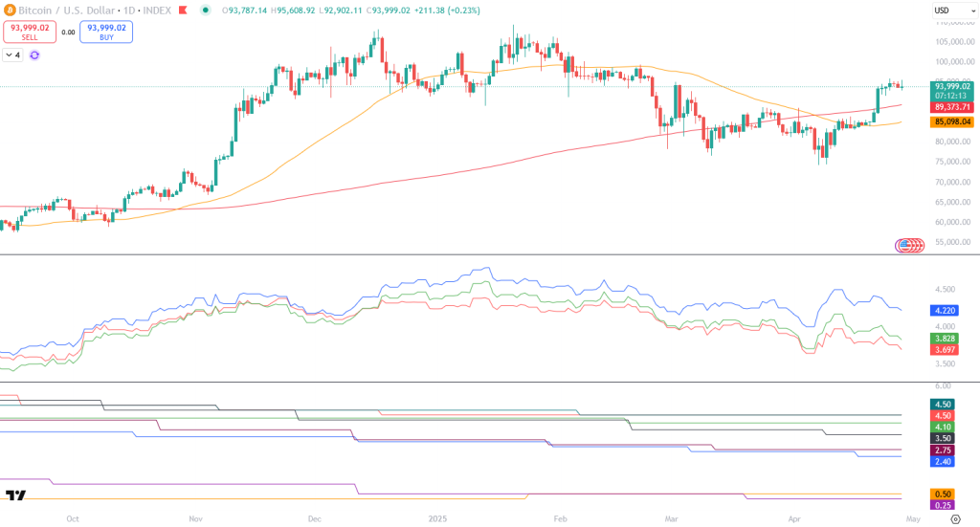Click the Dec label on the time axis

(x=314, y=519)
